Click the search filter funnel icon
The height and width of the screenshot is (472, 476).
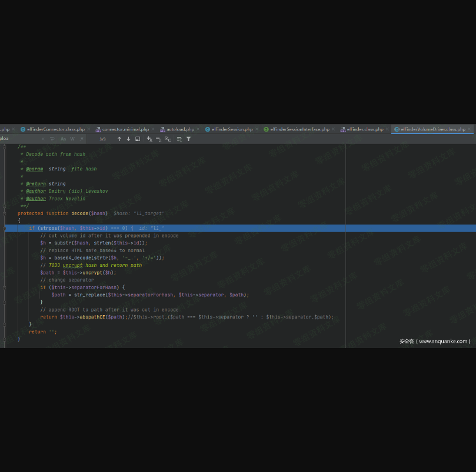coord(188,139)
